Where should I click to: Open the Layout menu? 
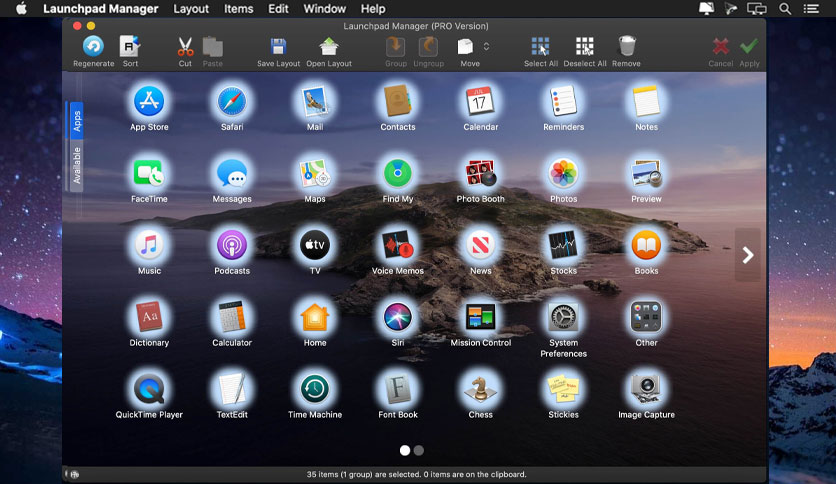pos(191,9)
